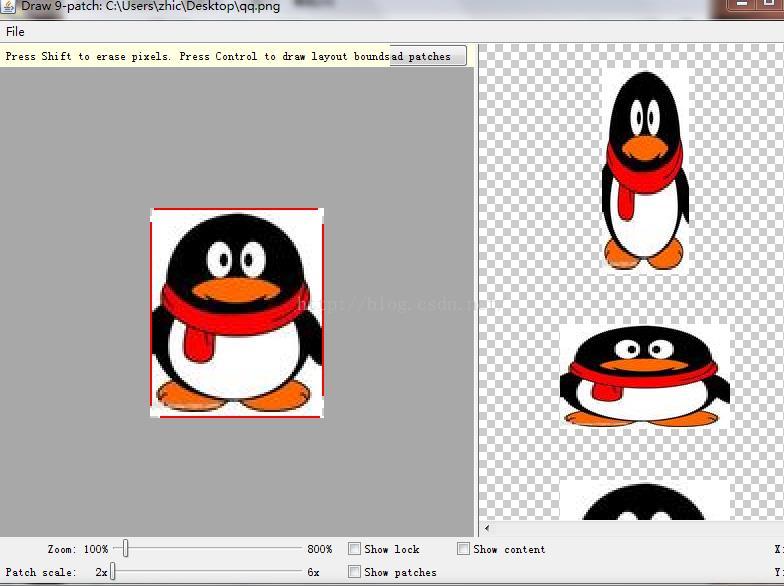
Task: Click the wide stretched penguin preview
Action: 644,376
